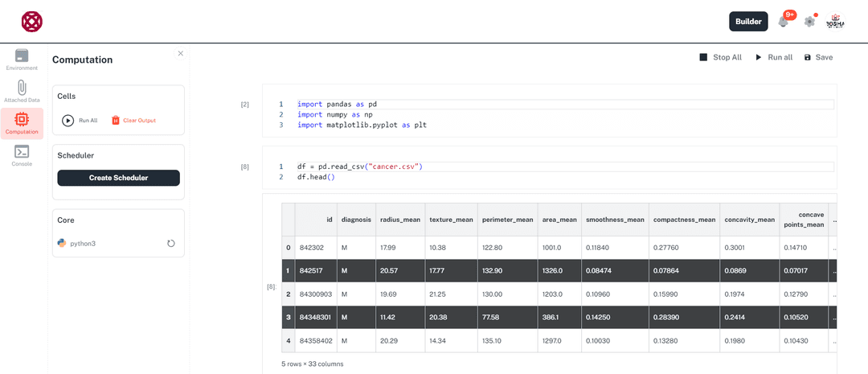Open the Attached Data paperclip panel

pyautogui.click(x=22, y=91)
